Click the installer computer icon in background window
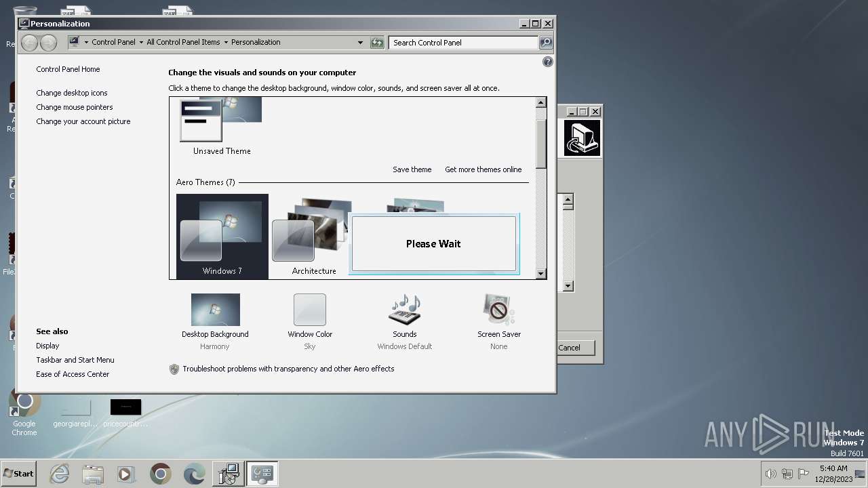The width and height of the screenshot is (868, 488). pos(583,138)
